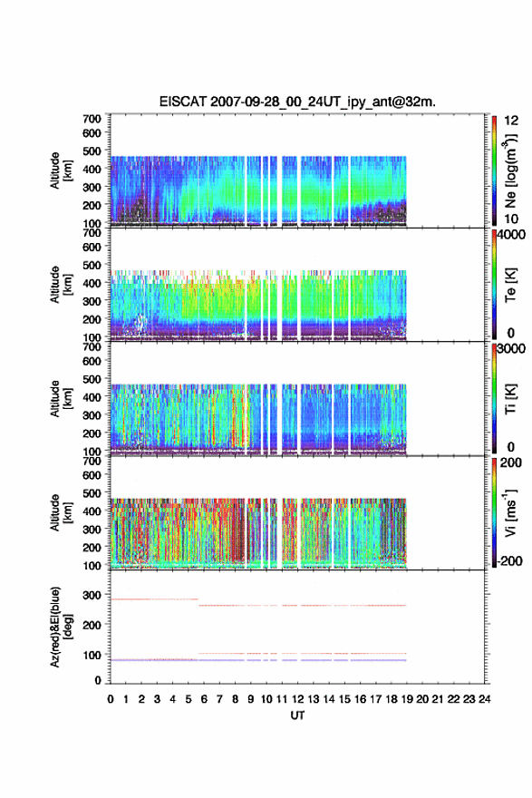Click the Vi ion velocity panel

(297, 512)
